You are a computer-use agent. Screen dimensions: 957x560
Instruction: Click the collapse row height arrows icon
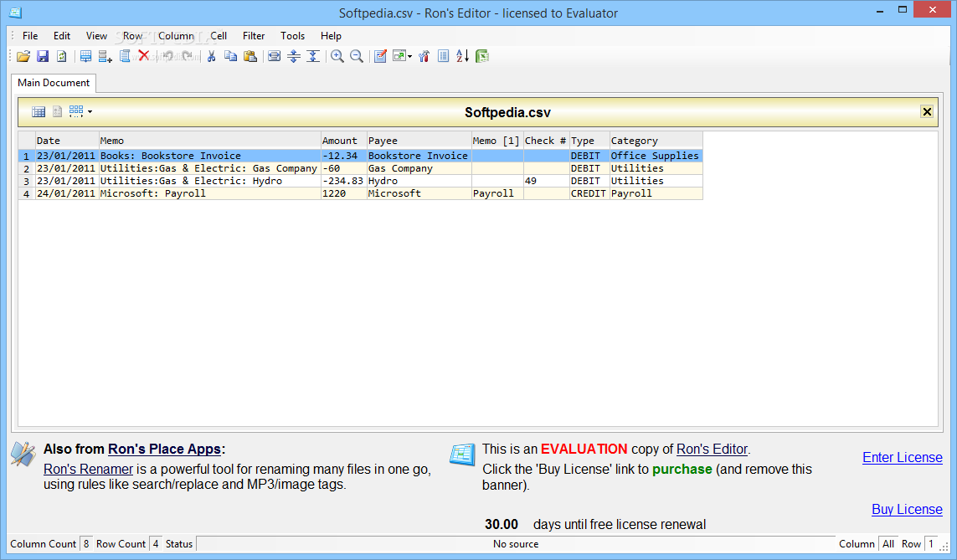coord(313,56)
